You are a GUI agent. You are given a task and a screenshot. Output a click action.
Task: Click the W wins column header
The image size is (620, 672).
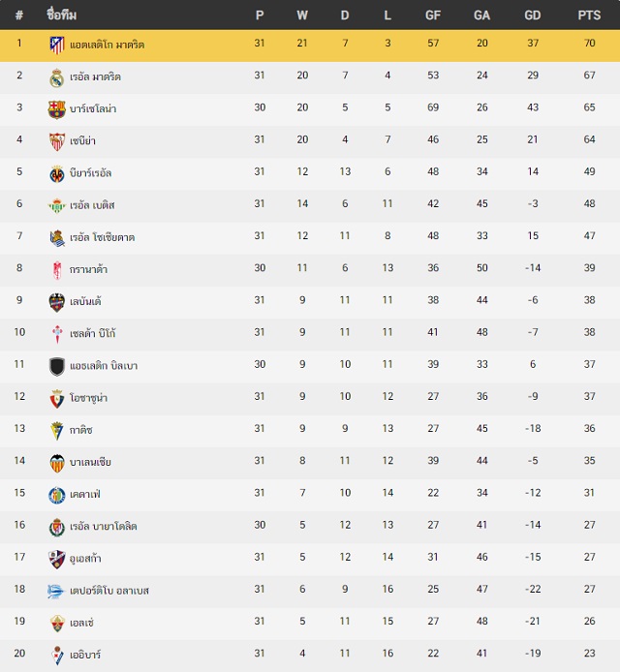[x=302, y=15]
